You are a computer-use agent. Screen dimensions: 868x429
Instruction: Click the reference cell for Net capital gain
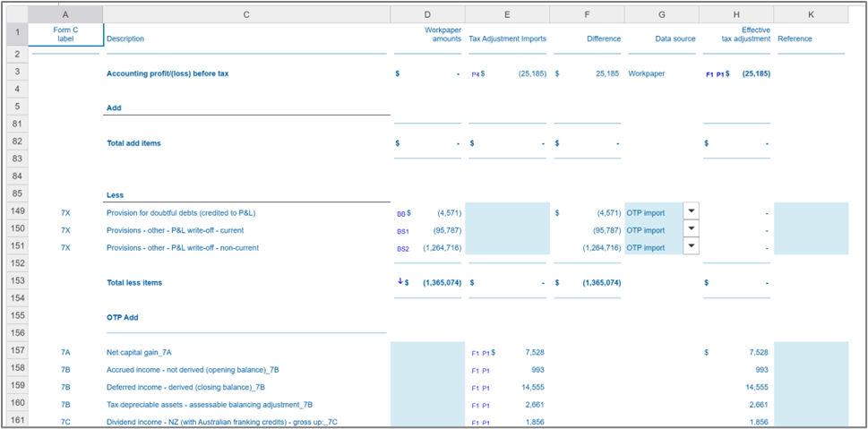(811, 351)
